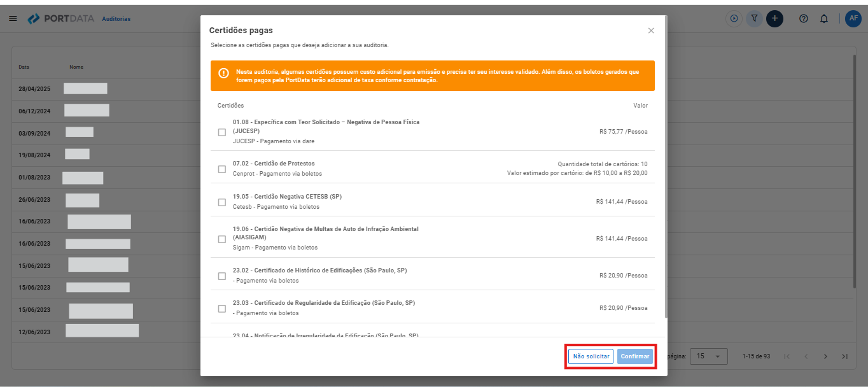Click the PortData logo
Image resolution: width=868 pixels, height=387 pixels.
click(60, 19)
